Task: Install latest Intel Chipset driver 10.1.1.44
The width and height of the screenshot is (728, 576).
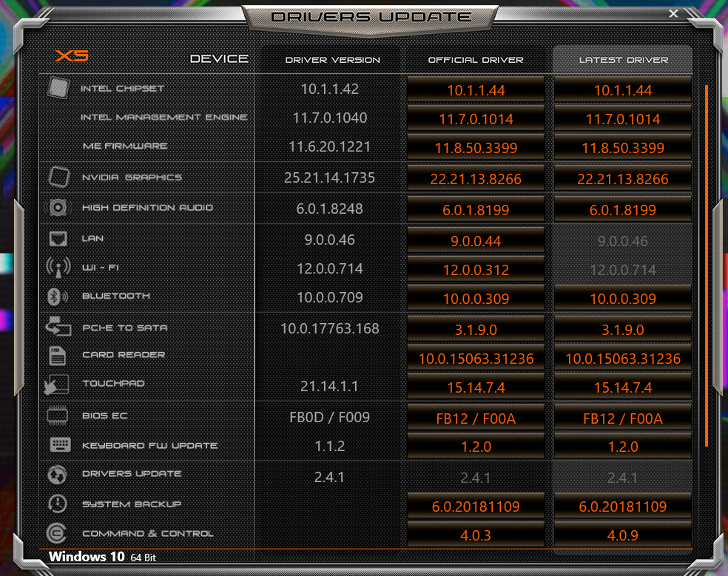Action: point(623,89)
